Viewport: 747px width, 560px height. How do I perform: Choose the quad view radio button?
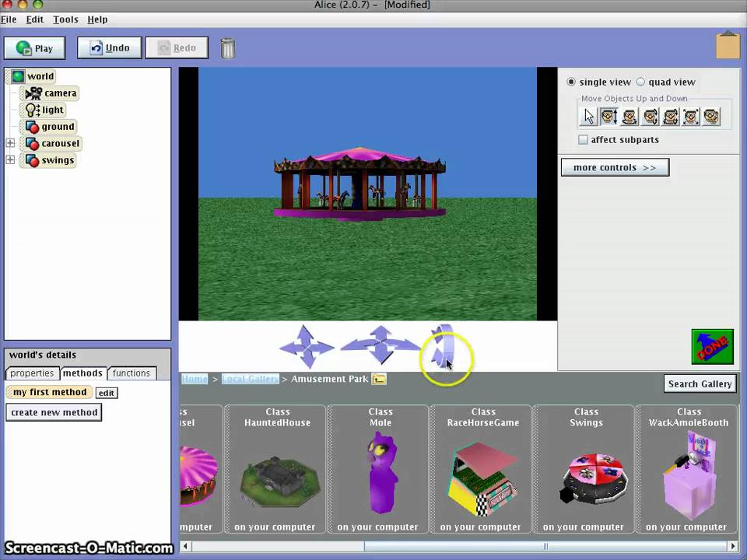tap(640, 82)
